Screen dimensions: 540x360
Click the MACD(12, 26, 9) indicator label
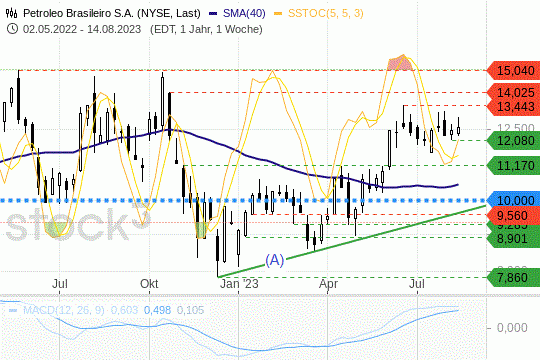coord(64,310)
